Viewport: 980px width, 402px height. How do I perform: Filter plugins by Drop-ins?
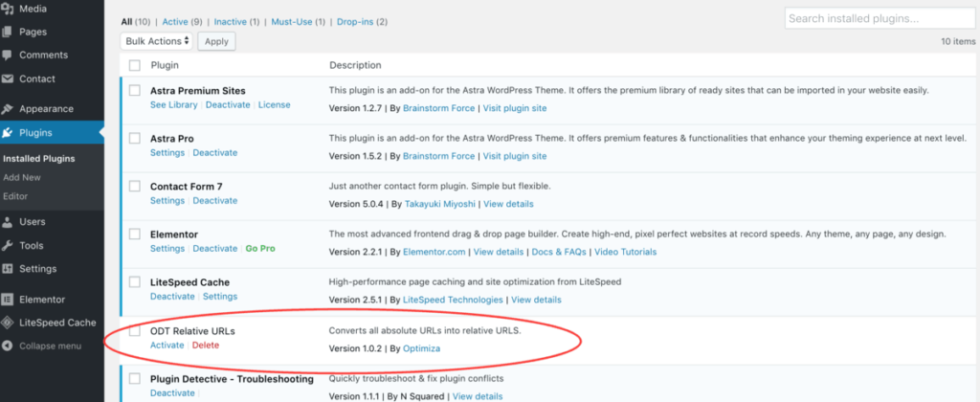pos(355,22)
